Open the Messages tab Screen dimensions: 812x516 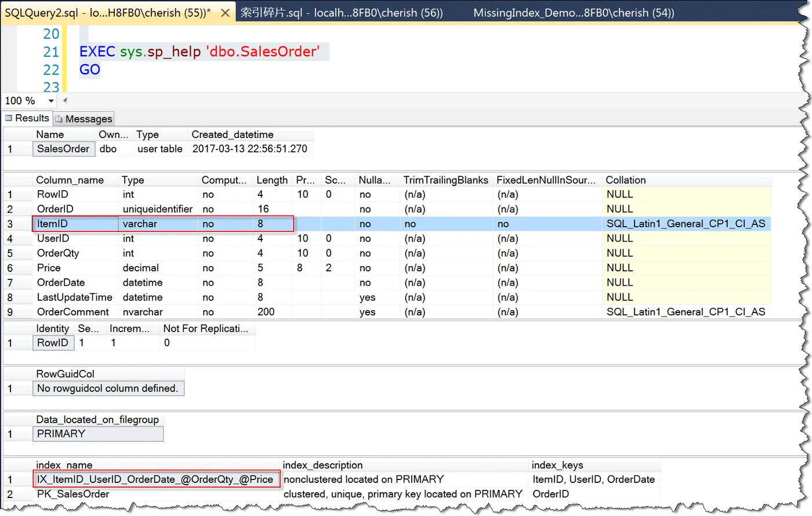click(84, 119)
